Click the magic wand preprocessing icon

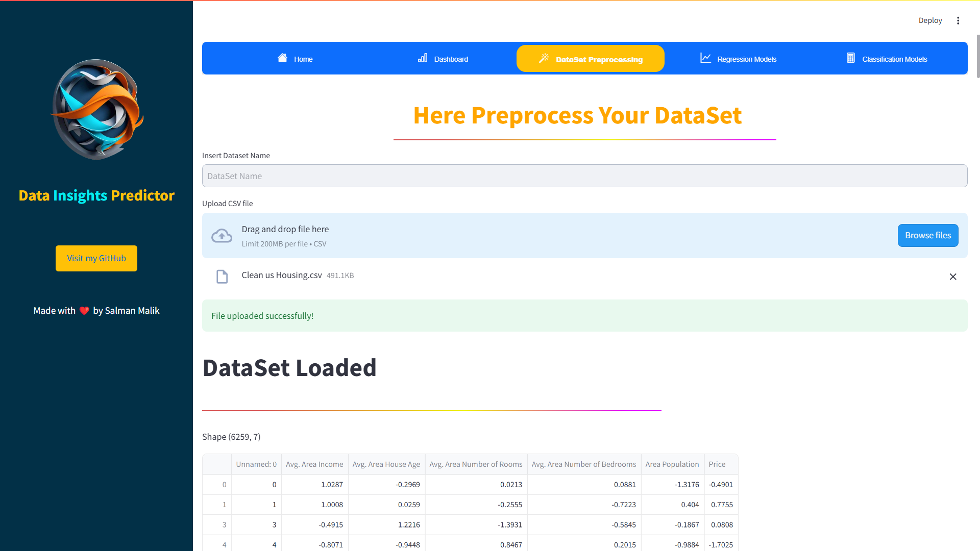click(544, 59)
